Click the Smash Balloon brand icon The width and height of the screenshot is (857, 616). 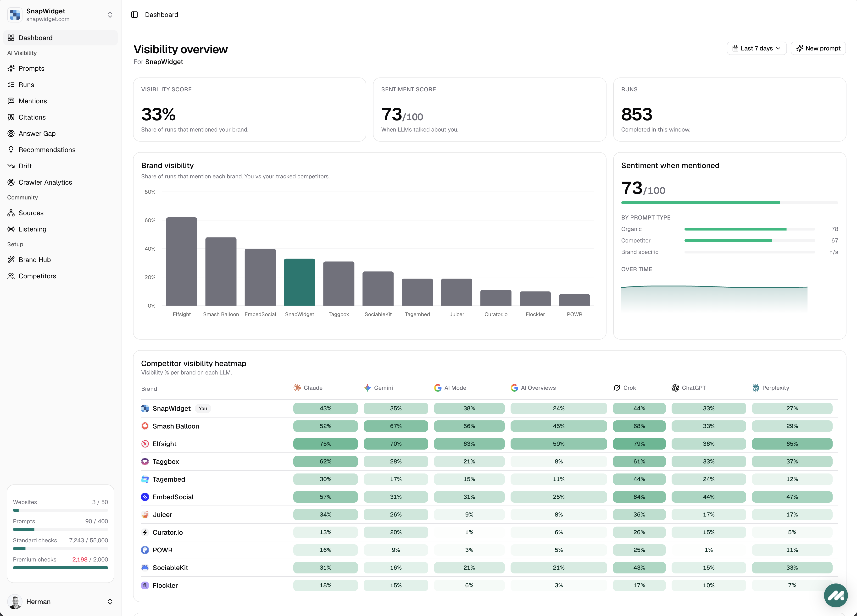click(x=145, y=426)
